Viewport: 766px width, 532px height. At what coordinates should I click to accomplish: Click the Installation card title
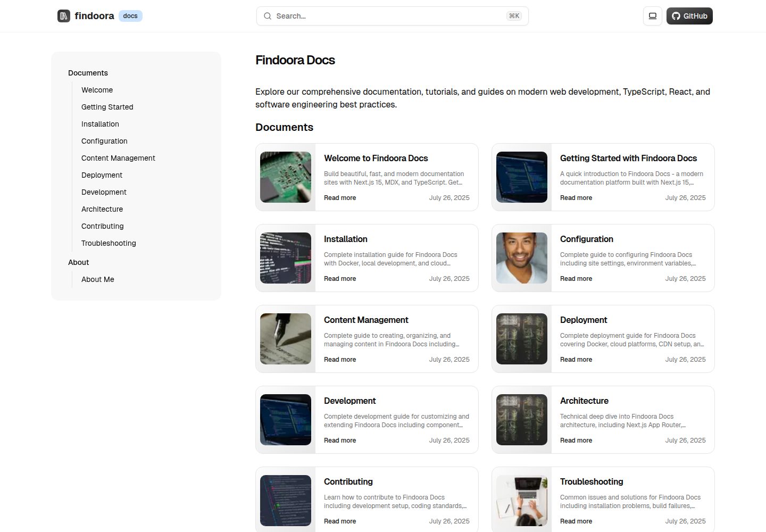tap(346, 239)
